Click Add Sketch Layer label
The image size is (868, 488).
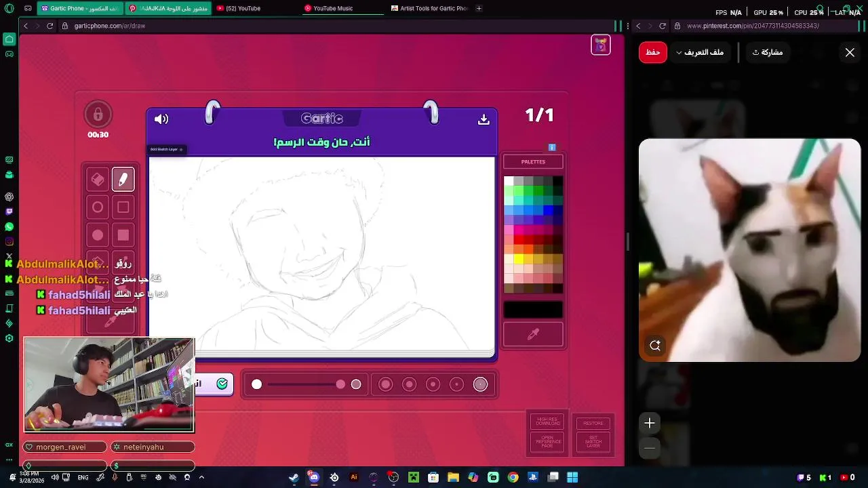tap(167, 149)
